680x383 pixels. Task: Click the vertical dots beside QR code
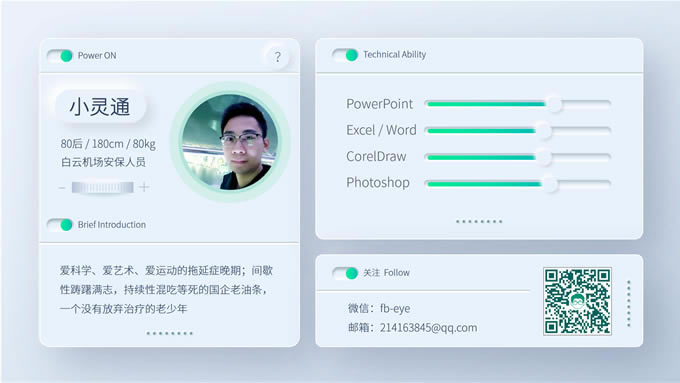[x=629, y=304]
